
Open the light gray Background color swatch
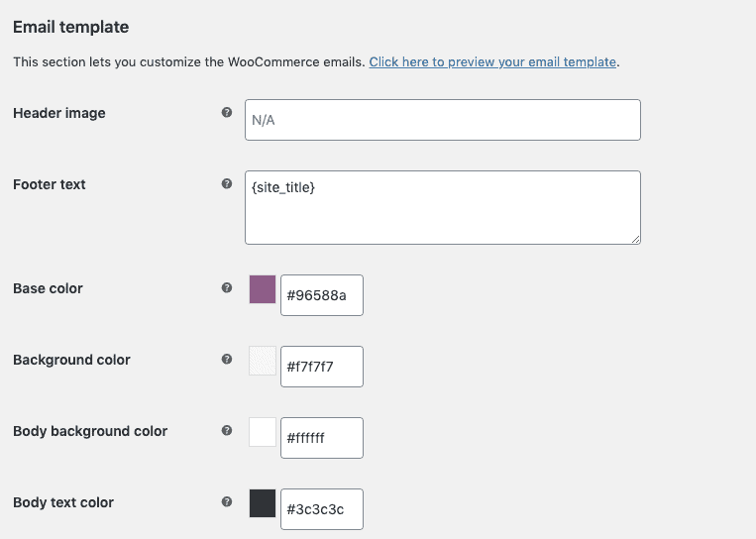click(263, 361)
